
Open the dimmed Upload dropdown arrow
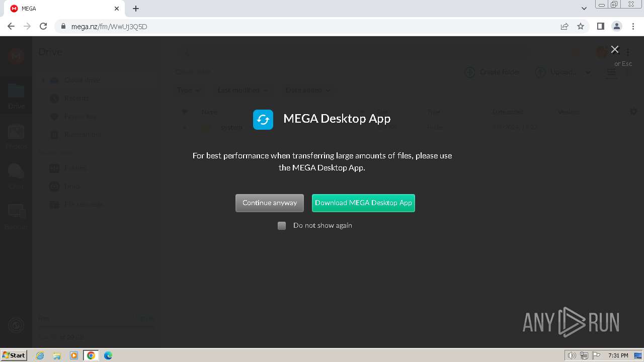pos(588,72)
